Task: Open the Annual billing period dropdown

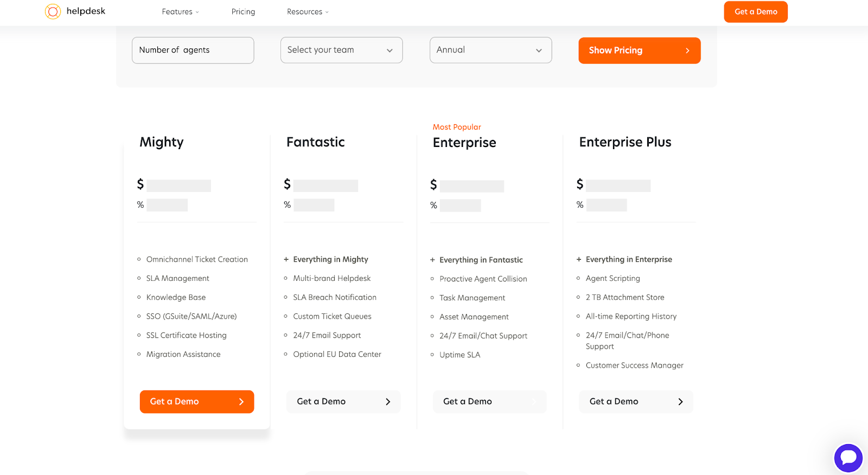Action: (490, 50)
